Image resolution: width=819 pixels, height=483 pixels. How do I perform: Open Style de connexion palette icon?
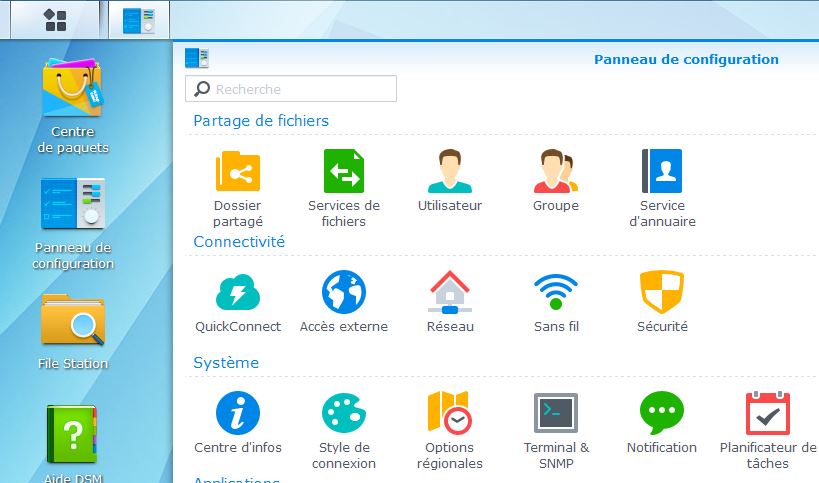pyautogui.click(x=344, y=431)
